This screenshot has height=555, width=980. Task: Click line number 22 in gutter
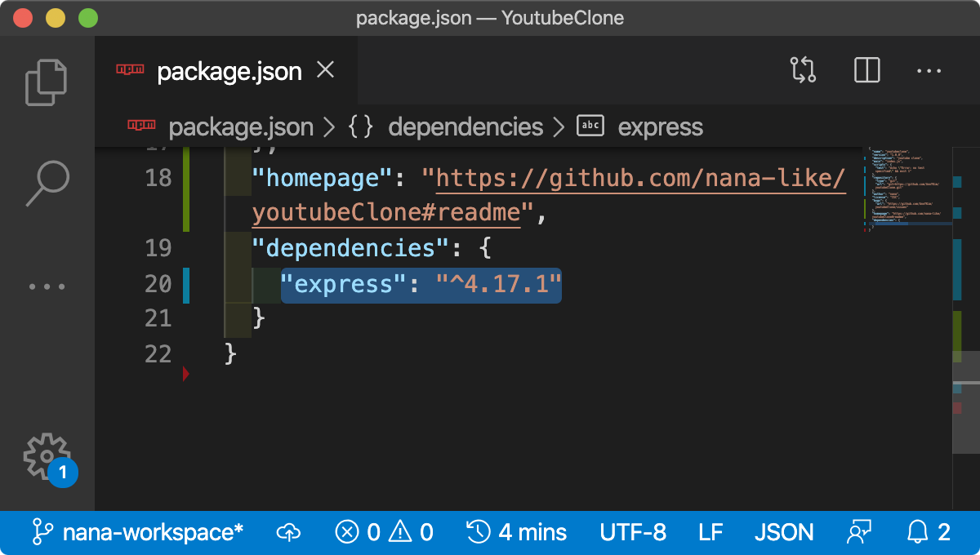pos(158,353)
